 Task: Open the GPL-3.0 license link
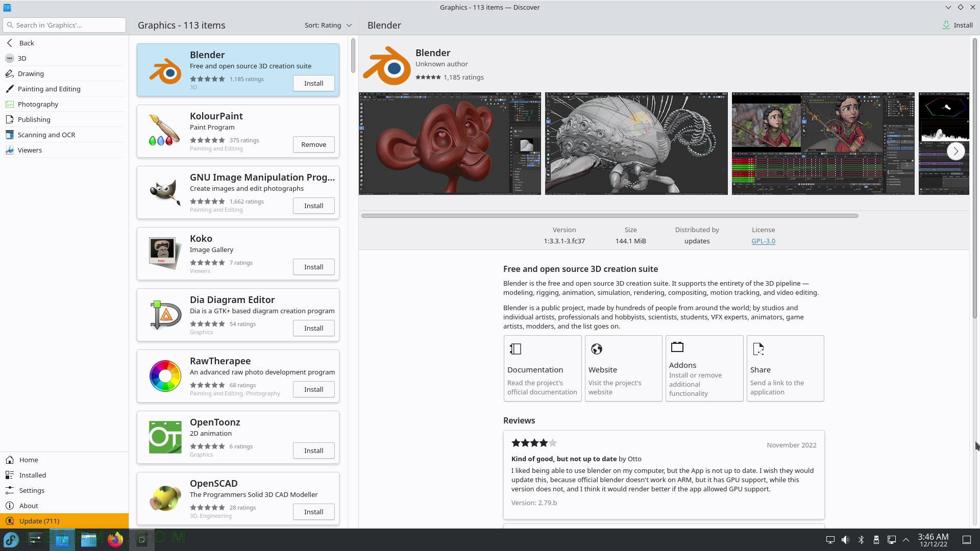coord(763,241)
